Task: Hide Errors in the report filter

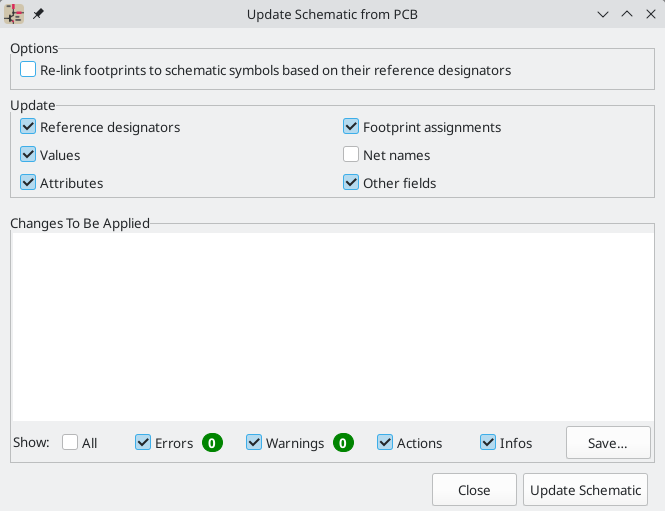Action: (143, 443)
